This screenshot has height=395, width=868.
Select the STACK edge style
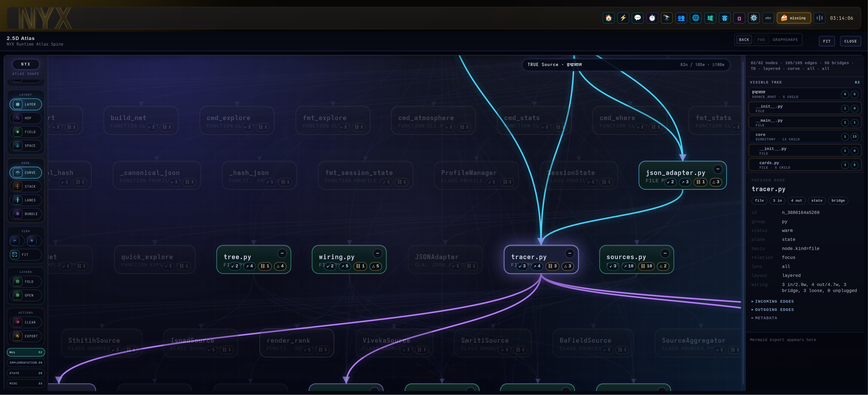pos(26,187)
